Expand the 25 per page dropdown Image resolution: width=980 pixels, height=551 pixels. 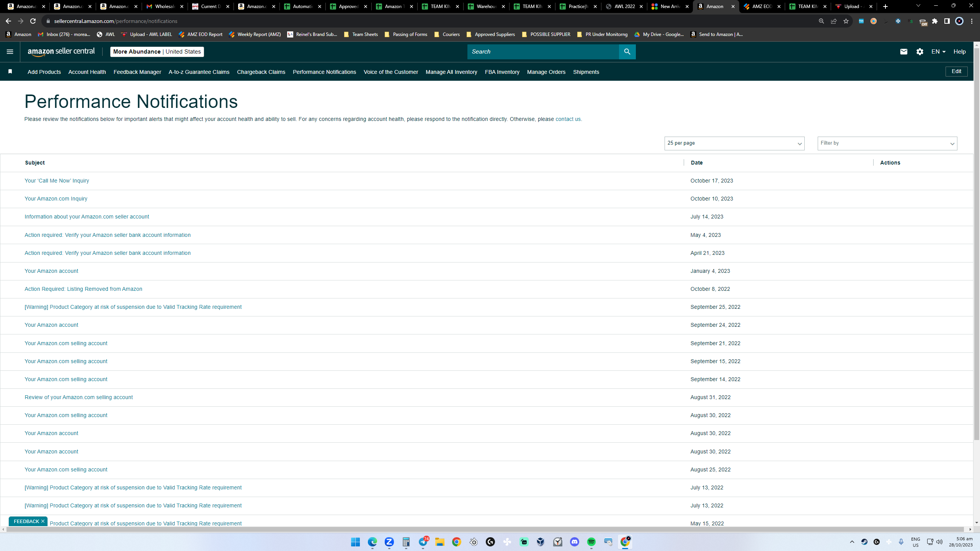[x=734, y=143]
